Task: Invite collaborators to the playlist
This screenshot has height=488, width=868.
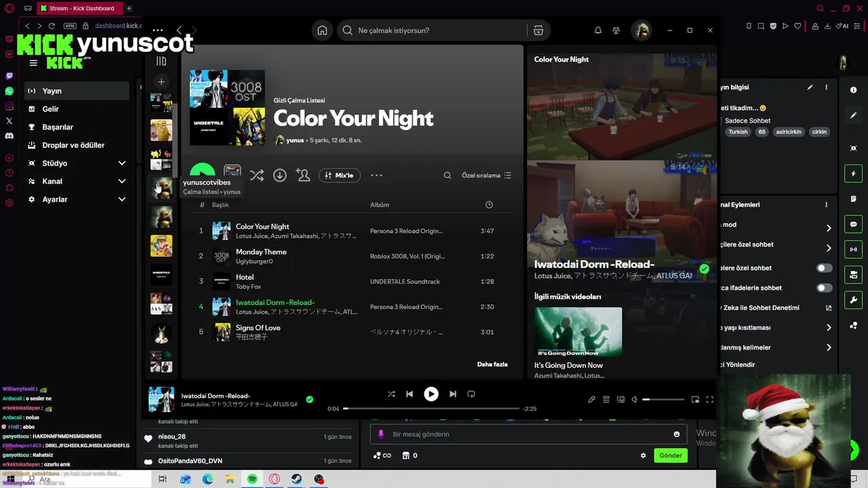Action: pos(303,176)
